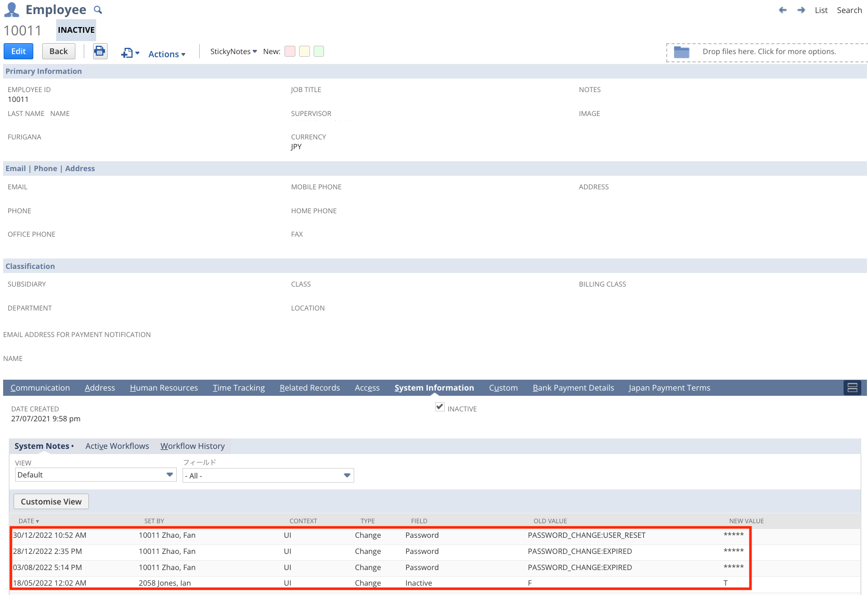
Task: Click the Back button
Action: [59, 51]
